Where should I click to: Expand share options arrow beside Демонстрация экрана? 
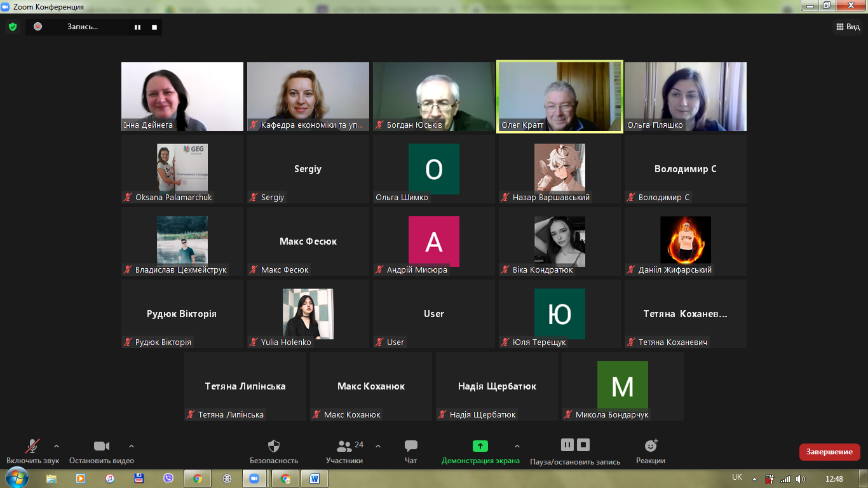click(x=517, y=446)
